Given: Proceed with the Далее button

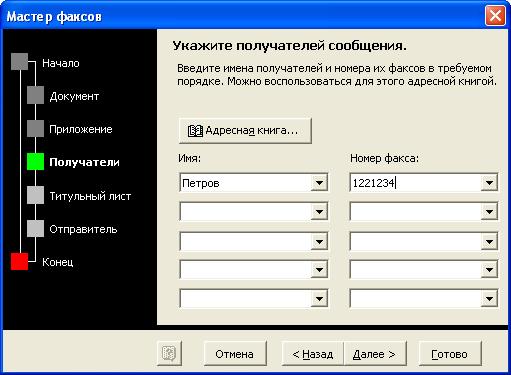Looking at the screenshot, I should tap(375, 354).
